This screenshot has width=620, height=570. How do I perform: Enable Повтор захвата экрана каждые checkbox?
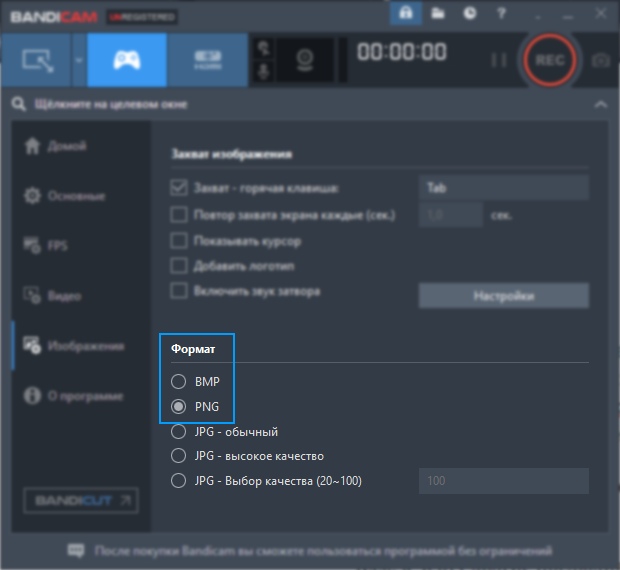pyautogui.click(x=179, y=215)
